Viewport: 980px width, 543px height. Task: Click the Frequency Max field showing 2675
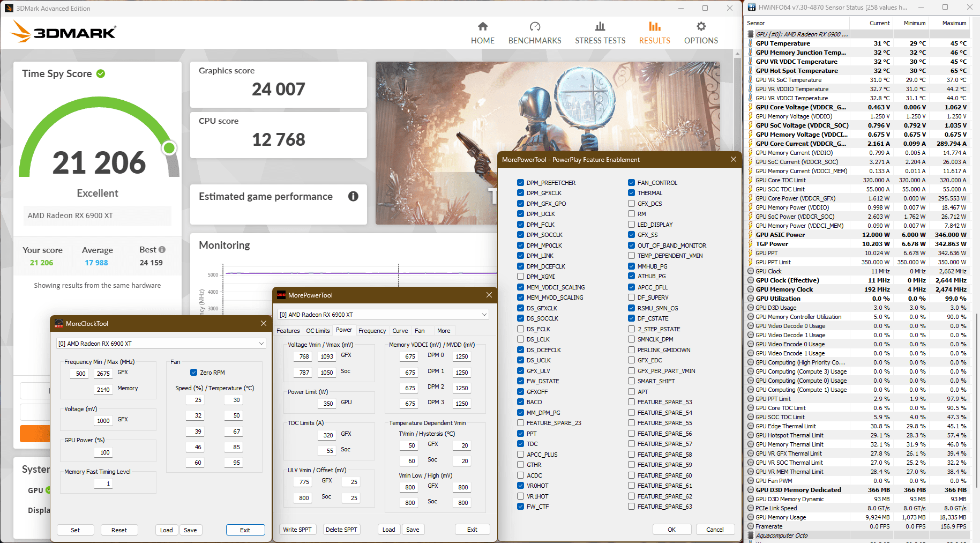click(x=103, y=374)
